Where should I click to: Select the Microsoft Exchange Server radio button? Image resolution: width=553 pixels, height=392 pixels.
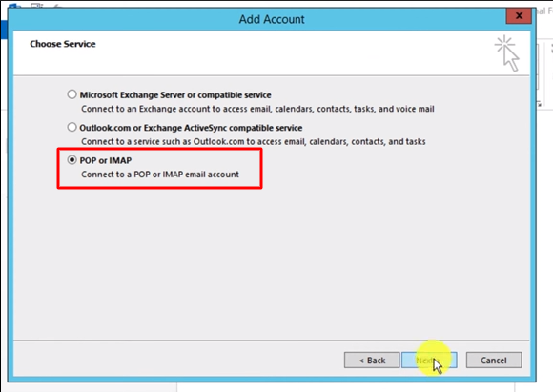click(72, 94)
